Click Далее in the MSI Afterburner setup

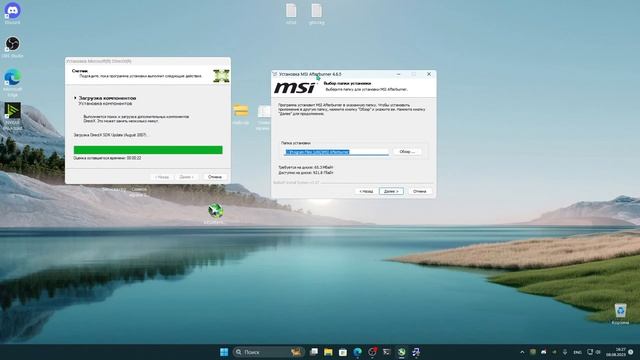click(x=391, y=191)
